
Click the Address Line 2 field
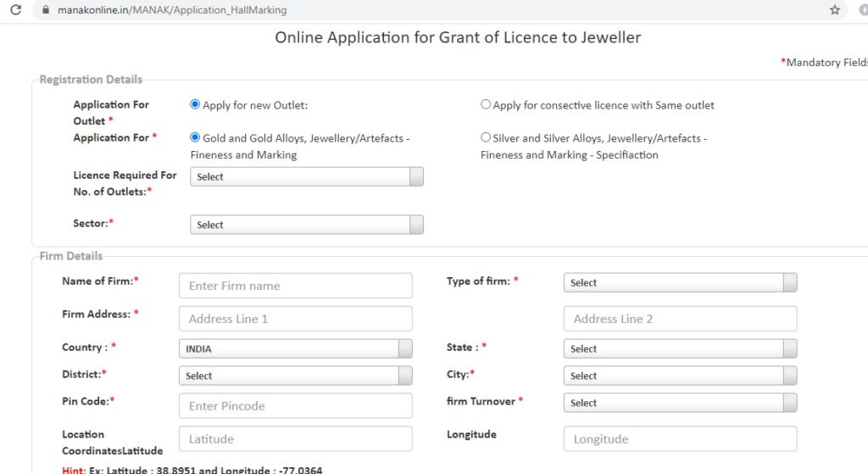681,319
